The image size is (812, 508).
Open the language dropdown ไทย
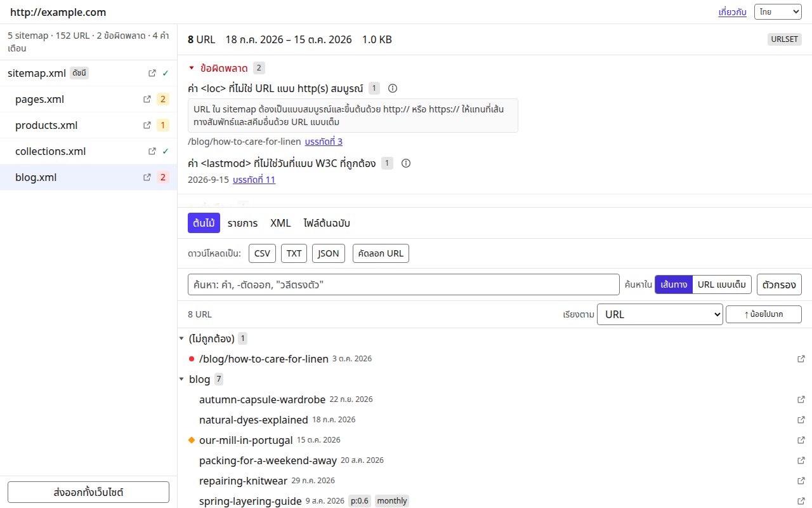(778, 12)
